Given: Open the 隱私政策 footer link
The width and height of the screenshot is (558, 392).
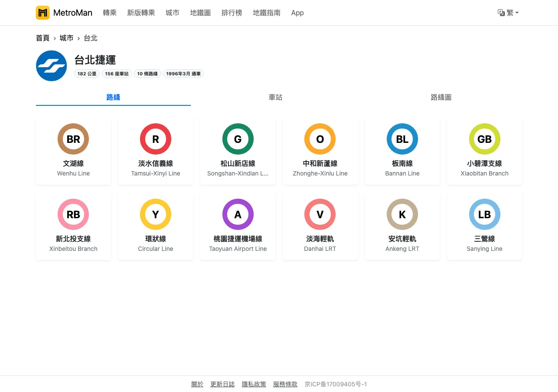Looking at the screenshot, I should 254,384.
